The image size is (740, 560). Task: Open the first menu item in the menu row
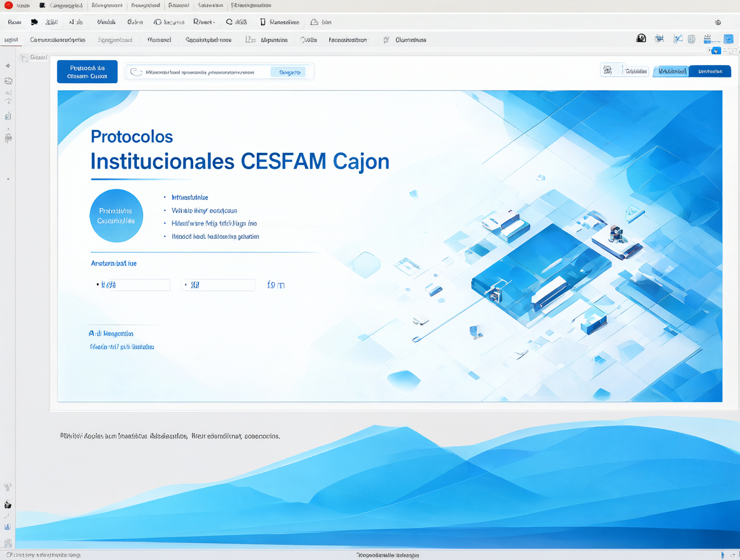click(14, 22)
